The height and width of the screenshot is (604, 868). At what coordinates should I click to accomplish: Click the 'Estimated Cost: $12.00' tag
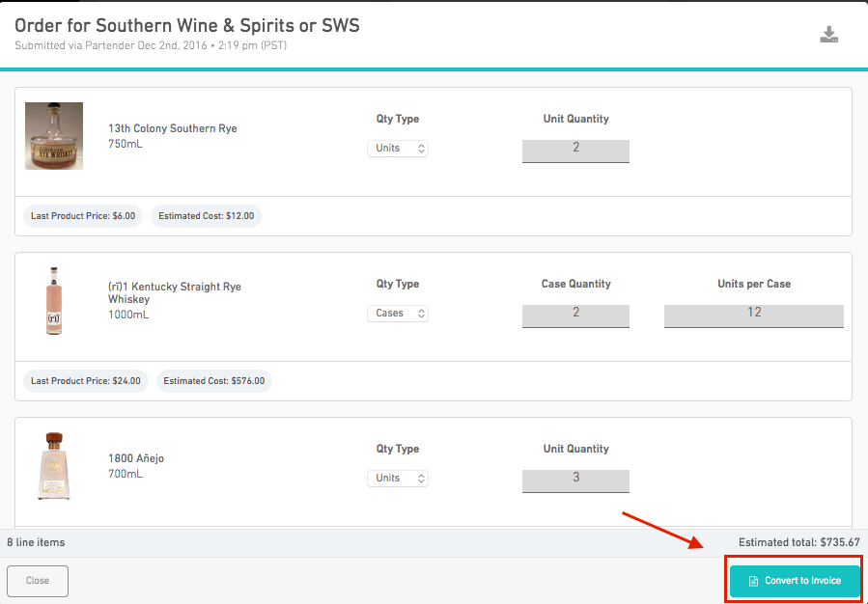pyautogui.click(x=206, y=216)
